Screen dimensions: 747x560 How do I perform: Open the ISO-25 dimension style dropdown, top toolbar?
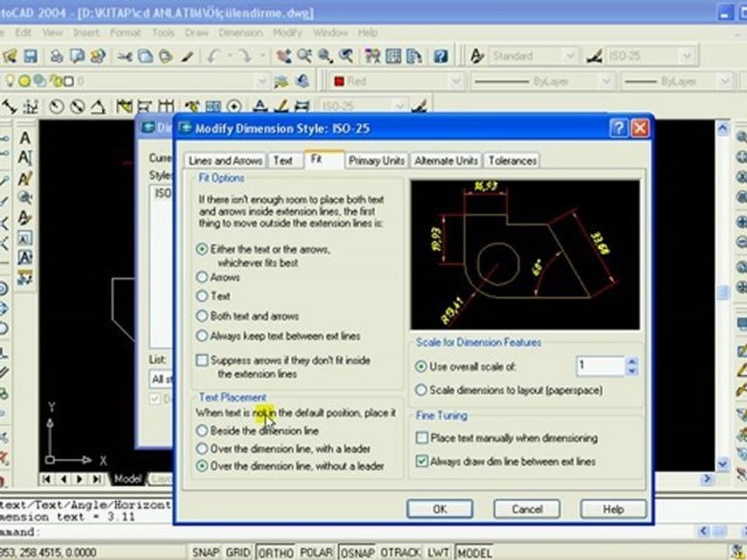tap(686, 56)
